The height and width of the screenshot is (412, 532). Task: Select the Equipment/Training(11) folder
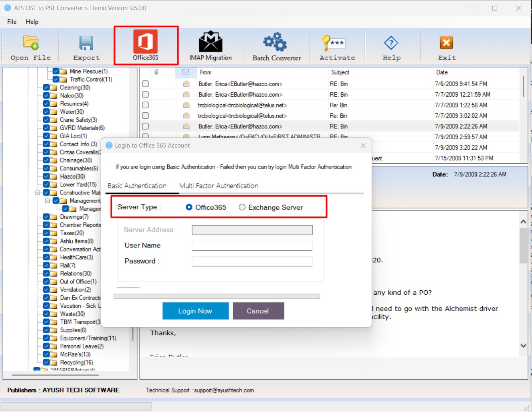88,338
